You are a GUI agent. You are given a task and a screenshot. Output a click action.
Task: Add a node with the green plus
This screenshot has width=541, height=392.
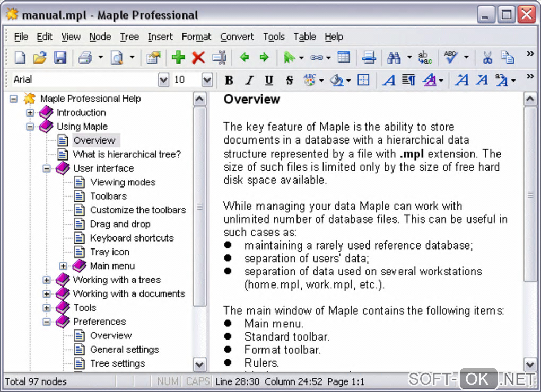coord(178,57)
